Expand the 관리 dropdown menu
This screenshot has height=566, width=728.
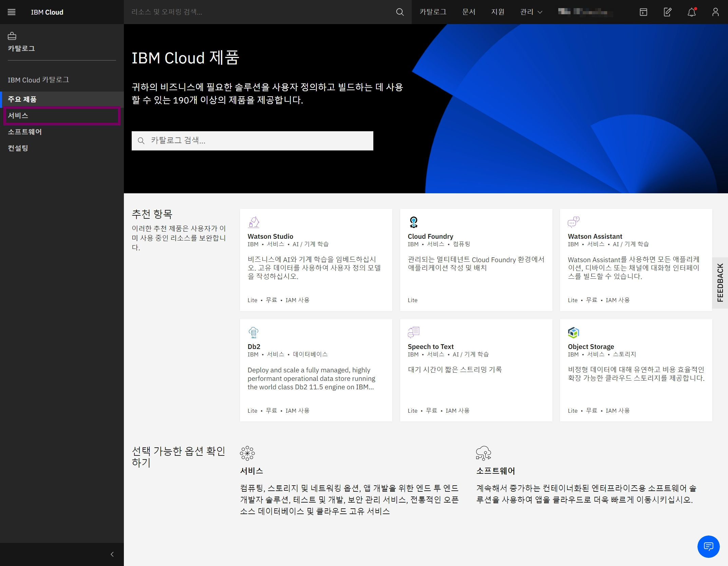531,12
